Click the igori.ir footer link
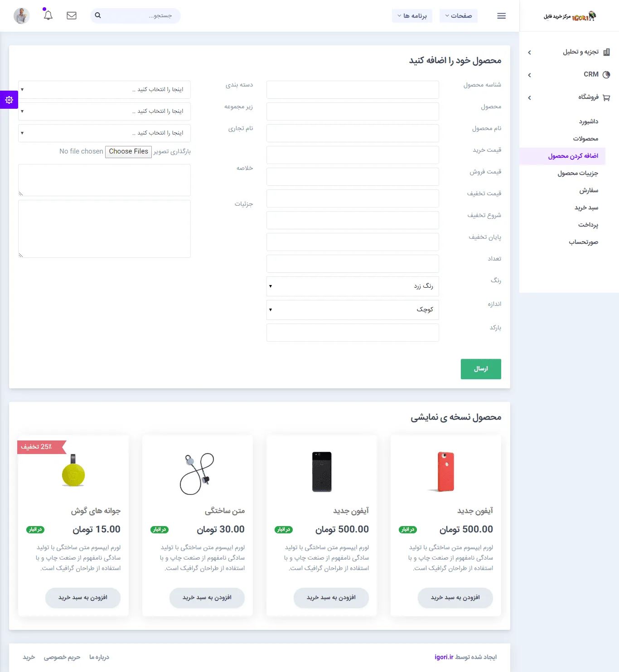 coord(444,657)
